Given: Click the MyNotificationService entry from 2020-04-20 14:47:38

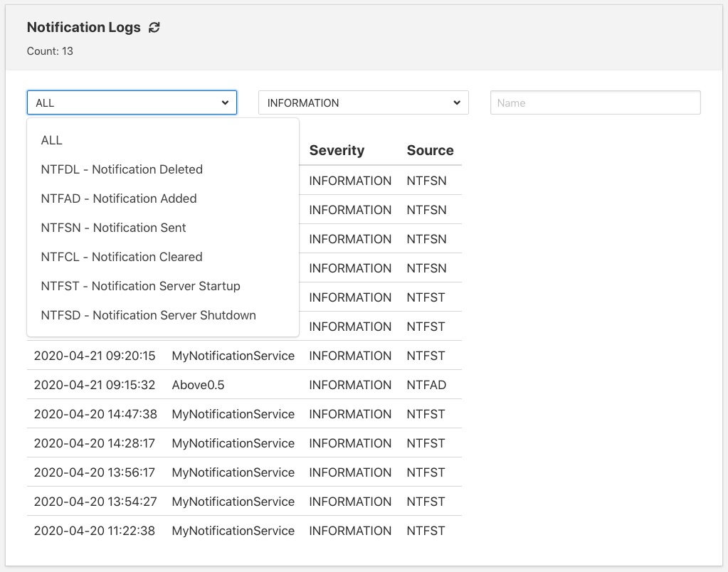Looking at the screenshot, I should click(233, 413).
